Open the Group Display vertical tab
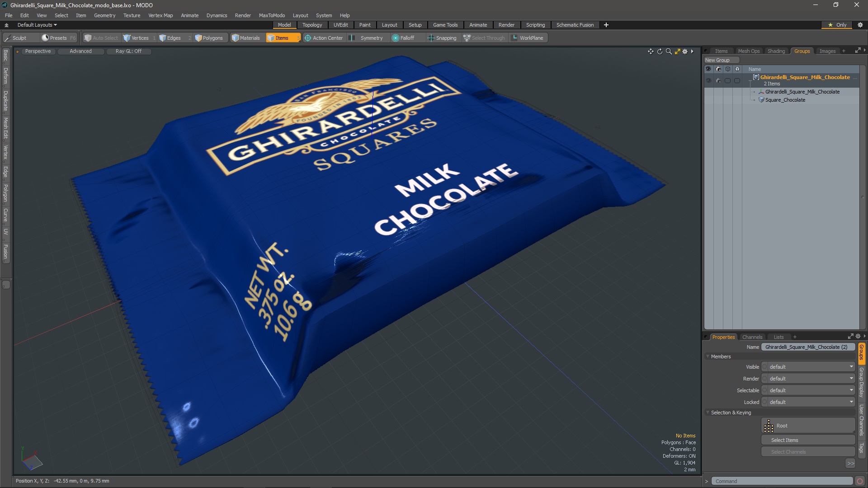 [862, 382]
